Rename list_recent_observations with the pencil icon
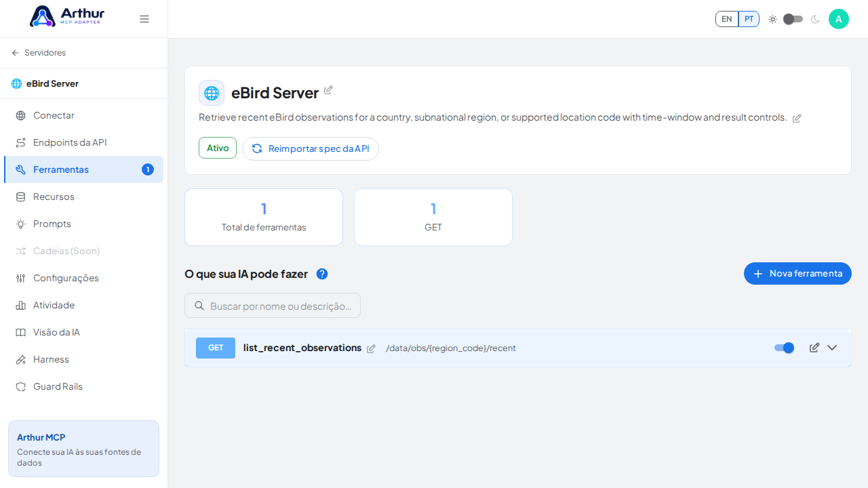Screen dimensions: 868x488 point(371,348)
